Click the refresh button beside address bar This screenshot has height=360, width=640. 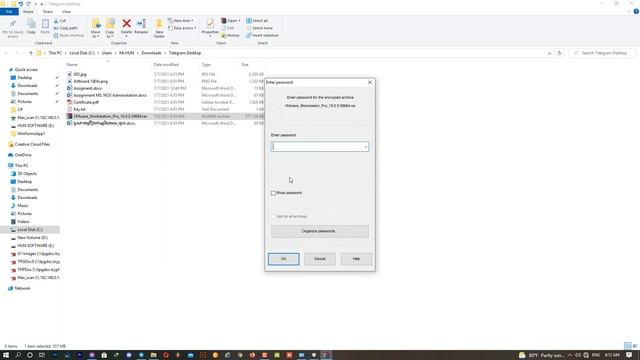click(x=560, y=53)
